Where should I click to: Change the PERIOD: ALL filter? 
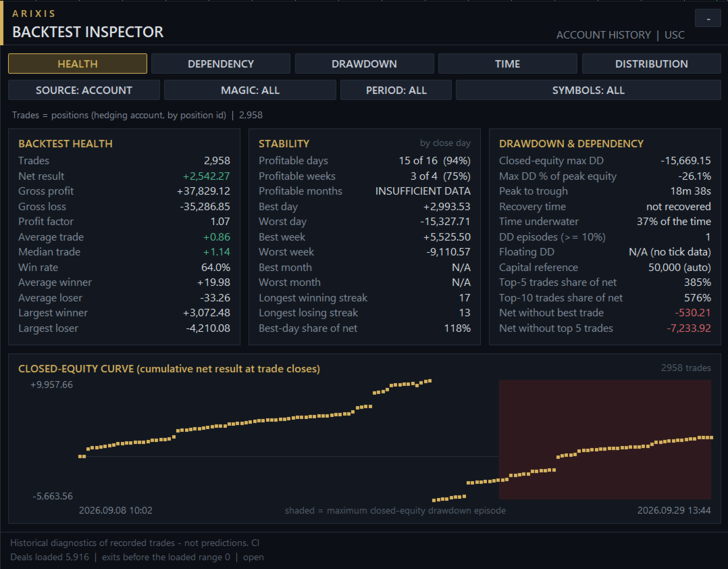pyautogui.click(x=396, y=90)
